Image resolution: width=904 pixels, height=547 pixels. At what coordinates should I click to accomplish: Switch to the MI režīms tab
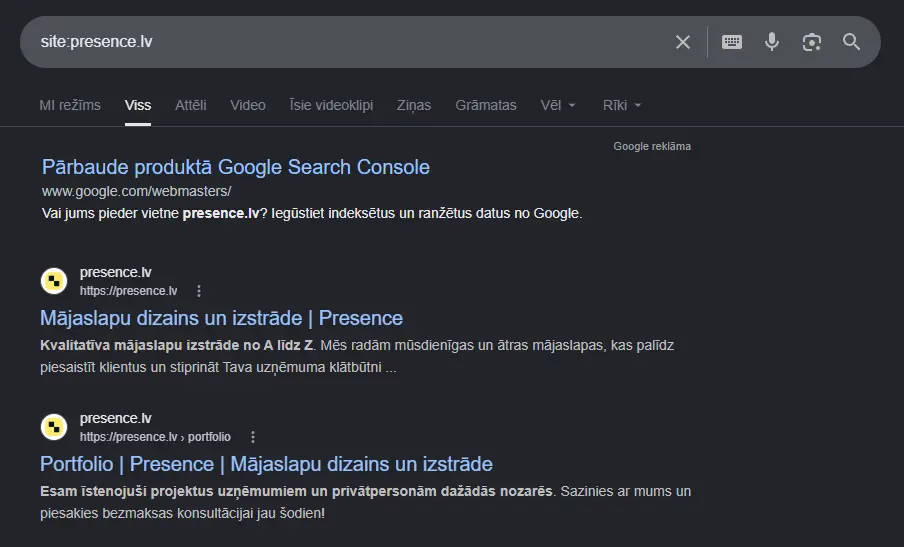pos(70,105)
